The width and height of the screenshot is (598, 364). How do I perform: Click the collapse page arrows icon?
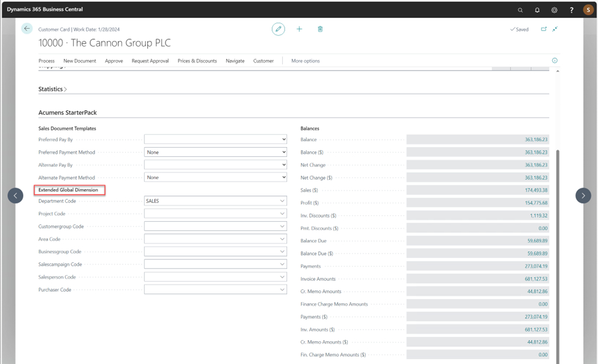[555, 29]
